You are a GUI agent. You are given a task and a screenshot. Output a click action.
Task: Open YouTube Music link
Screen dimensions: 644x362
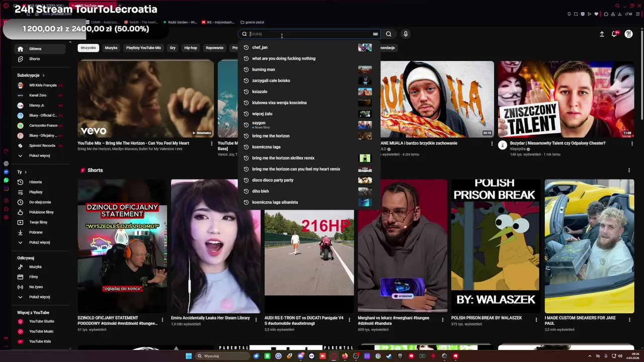point(40,331)
